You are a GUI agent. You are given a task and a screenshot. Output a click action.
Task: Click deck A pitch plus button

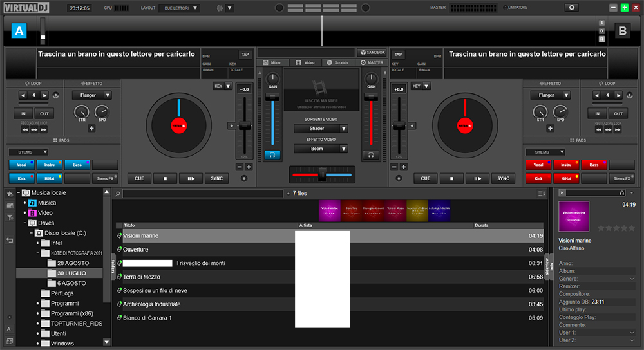[249, 167]
